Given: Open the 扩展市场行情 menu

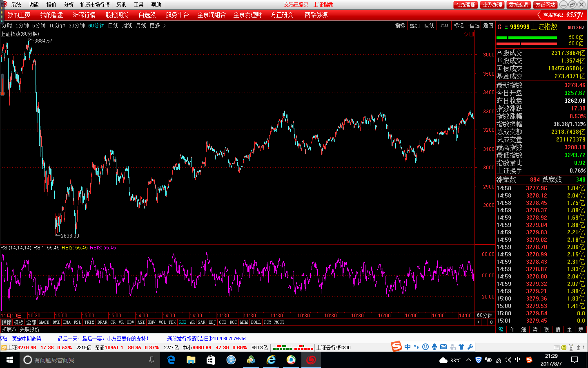Looking at the screenshot, I should click(95, 4).
